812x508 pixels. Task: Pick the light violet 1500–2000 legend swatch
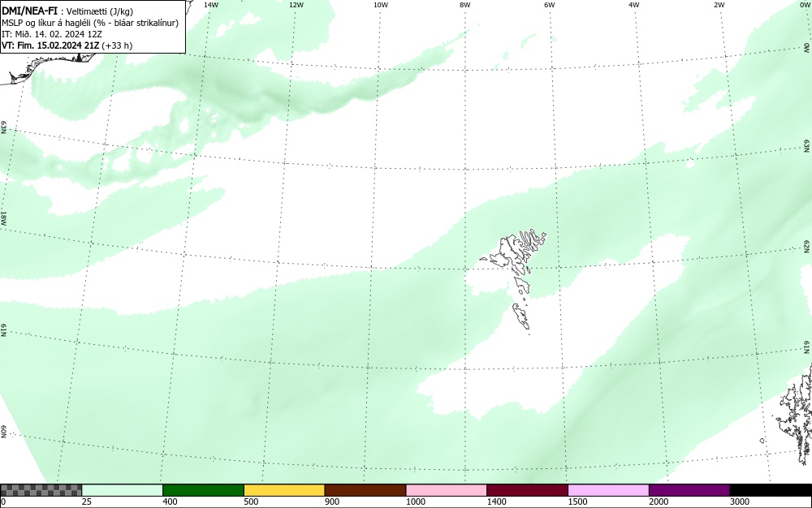[608, 490]
